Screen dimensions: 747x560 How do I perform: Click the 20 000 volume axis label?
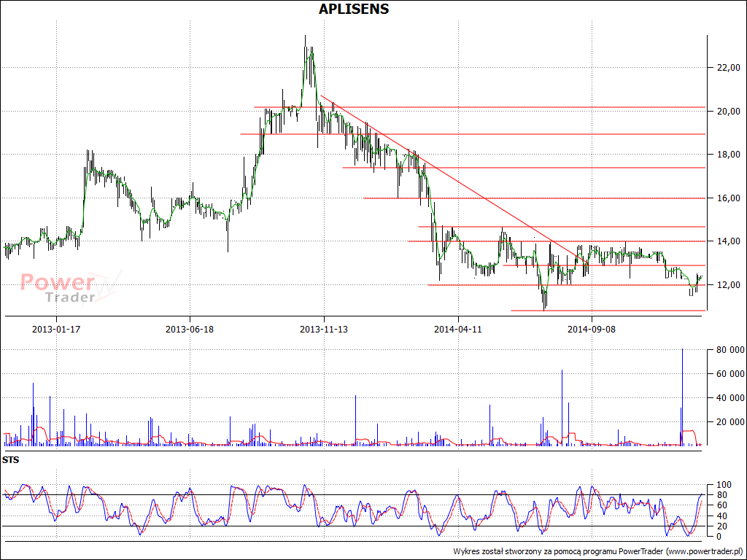(730, 422)
